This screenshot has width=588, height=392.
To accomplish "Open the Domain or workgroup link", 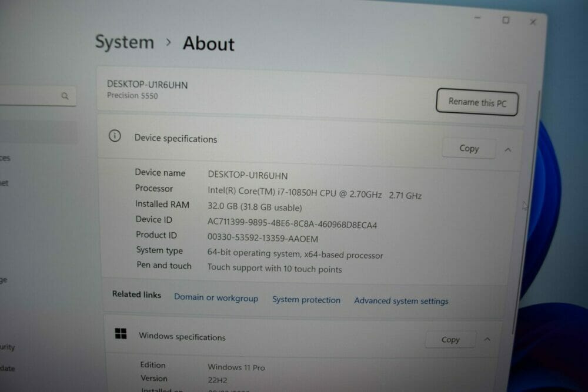I will point(216,298).
